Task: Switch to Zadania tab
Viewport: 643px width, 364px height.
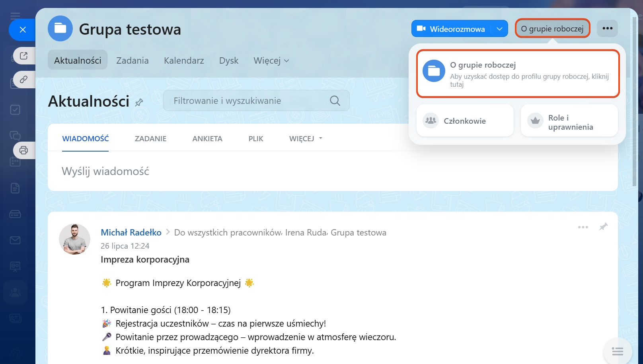Action: click(x=132, y=60)
